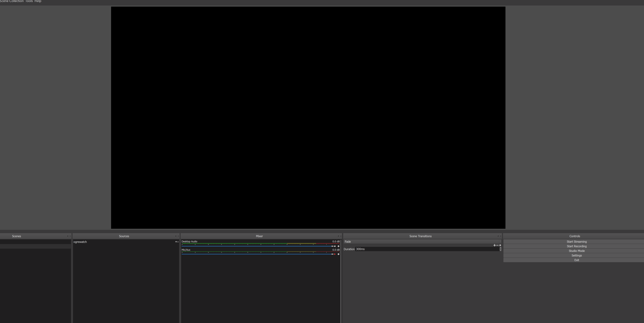Open transition properties gear icon
644x323 pixels.
[x=500, y=245]
